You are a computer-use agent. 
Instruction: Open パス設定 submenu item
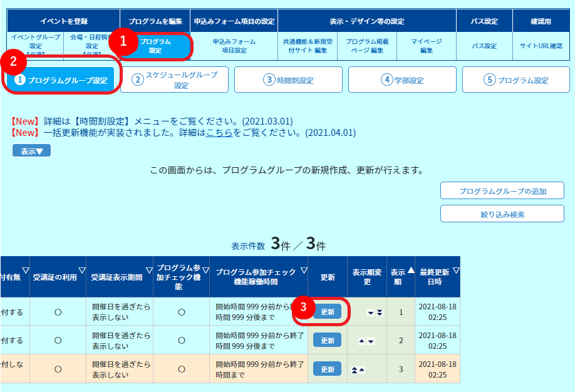484,46
